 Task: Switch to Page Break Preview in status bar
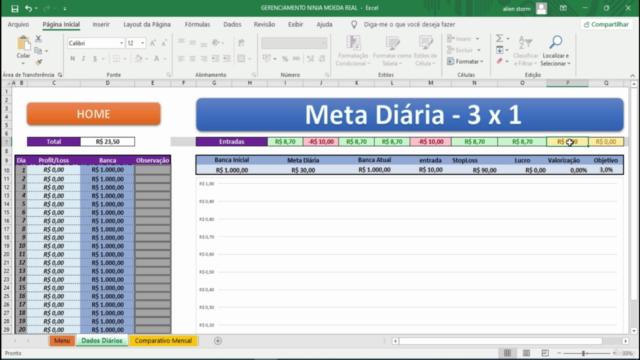click(545, 353)
